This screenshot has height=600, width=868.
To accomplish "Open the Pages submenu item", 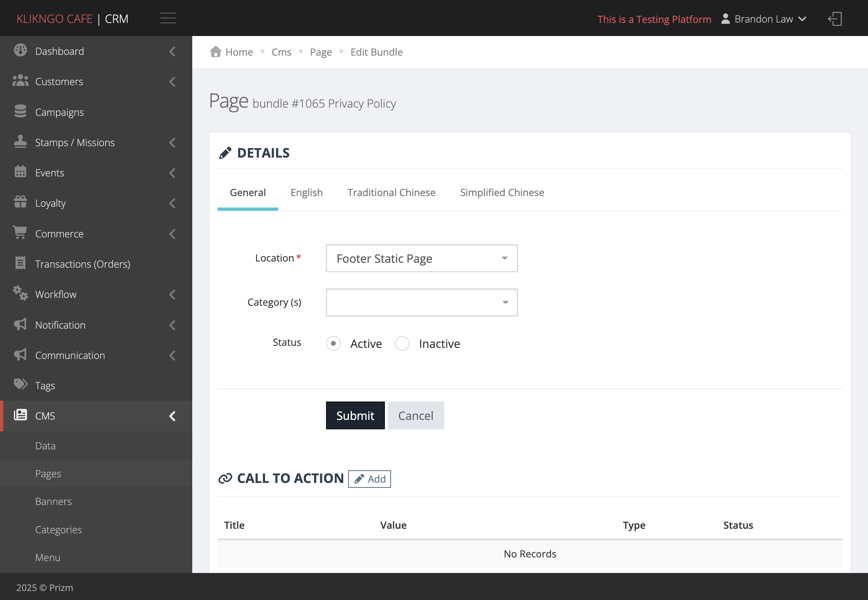I will pos(48,474).
